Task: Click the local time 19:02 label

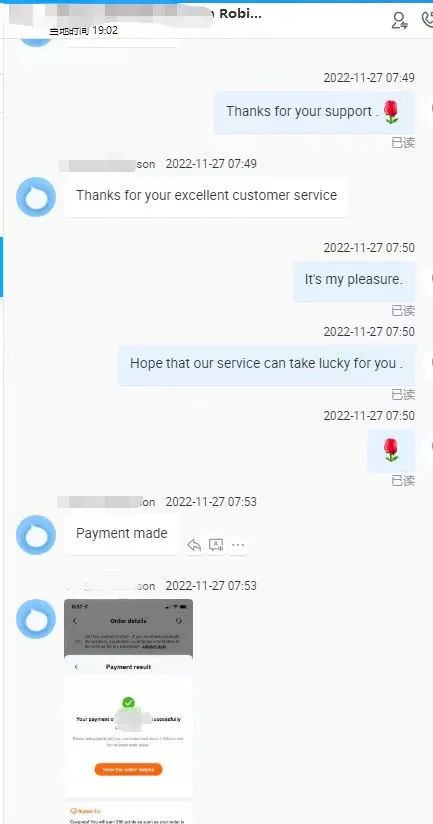Action: (84, 31)
